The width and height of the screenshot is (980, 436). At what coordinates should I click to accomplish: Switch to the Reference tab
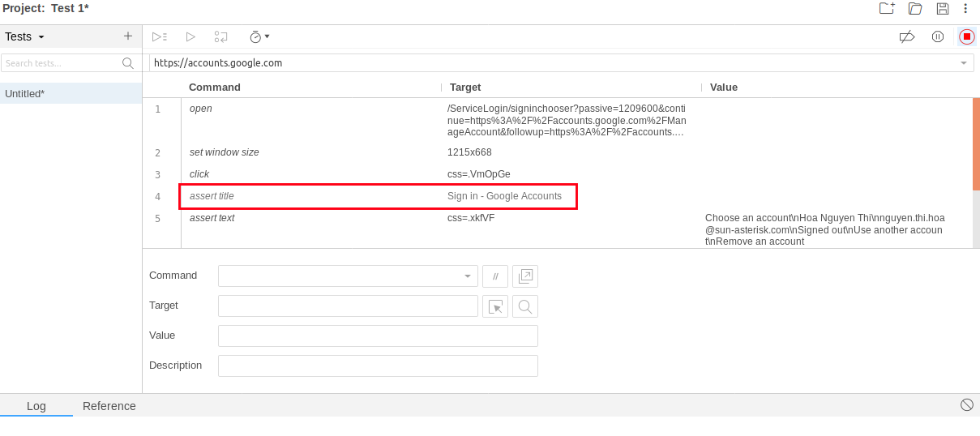[109, 406]
